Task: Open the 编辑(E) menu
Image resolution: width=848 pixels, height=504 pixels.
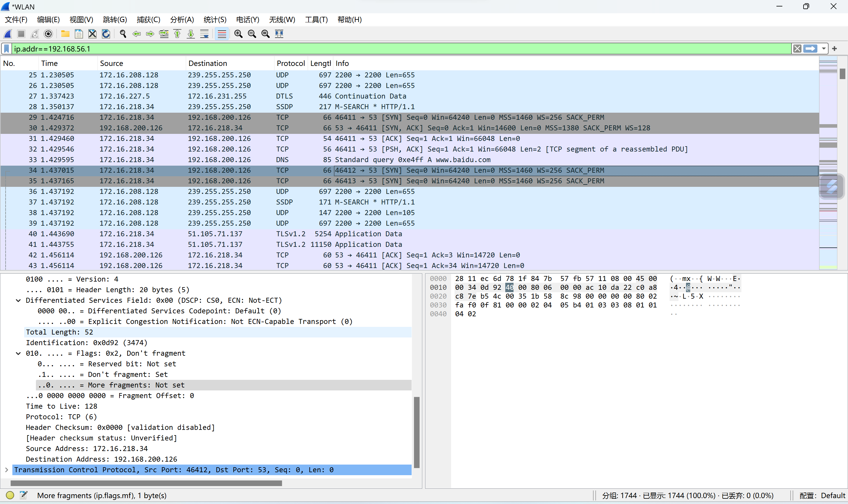Action: pos(48,20)
